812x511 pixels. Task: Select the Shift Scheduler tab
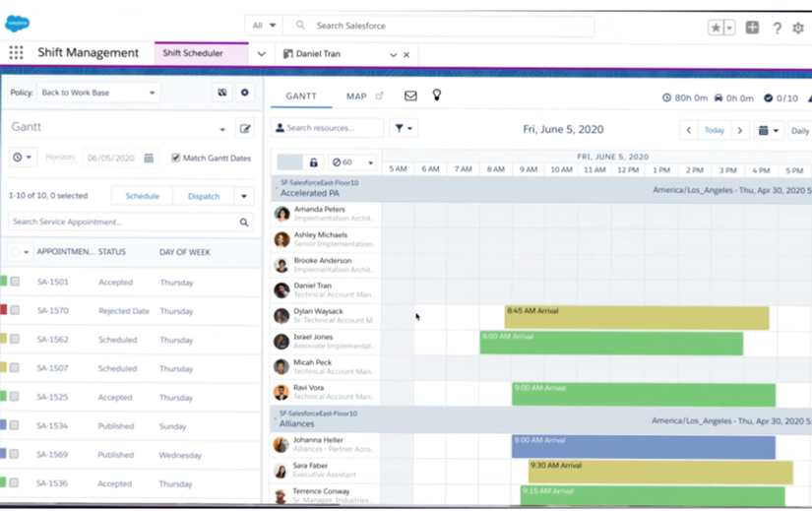[193, 53]
